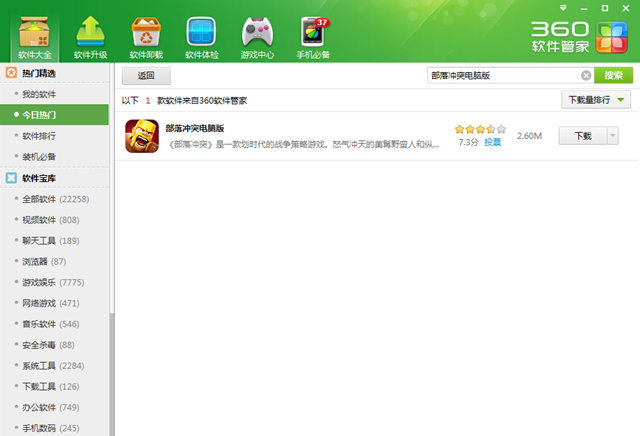Maximize the 360 software manager window

coord(605,8)
